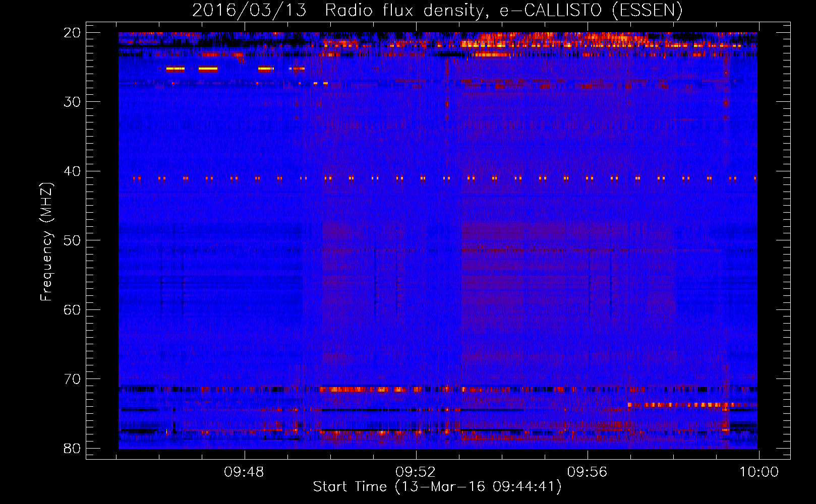Viewport: 816px width, 504px height.
Task: Click the 80 frequency tick label
Action: click(x=73, y=449)
